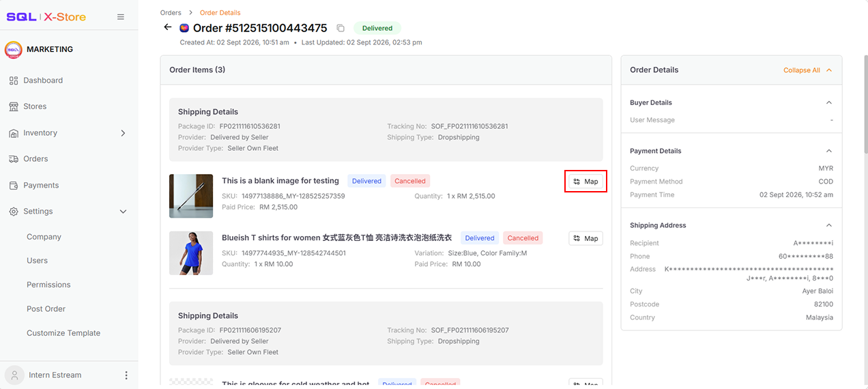The image size is (868, 389).
Task: Click the payment method COD value
Action: pyautogui.click(x=826, y=182)
